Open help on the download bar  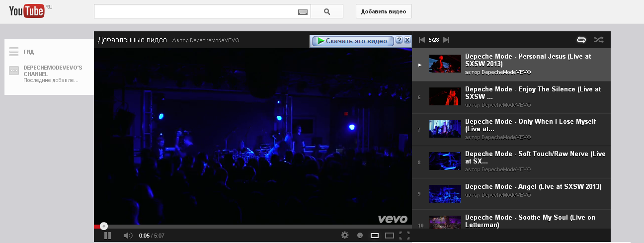(x=399, y=40)
